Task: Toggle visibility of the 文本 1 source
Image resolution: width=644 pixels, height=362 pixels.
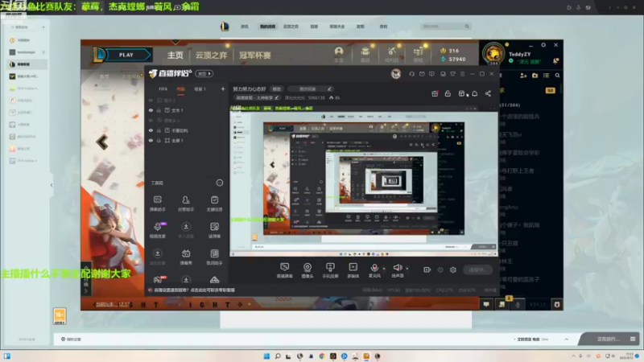Action: pos(151,110)
